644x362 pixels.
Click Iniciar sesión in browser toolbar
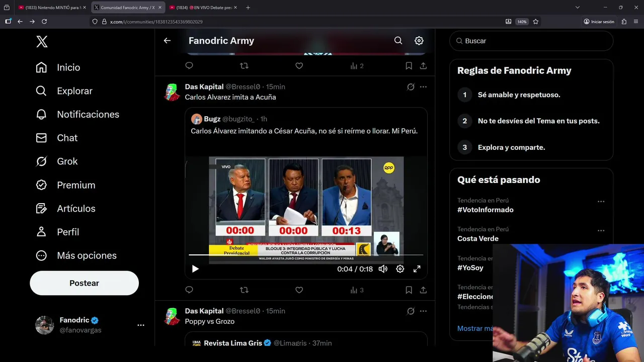599,22
